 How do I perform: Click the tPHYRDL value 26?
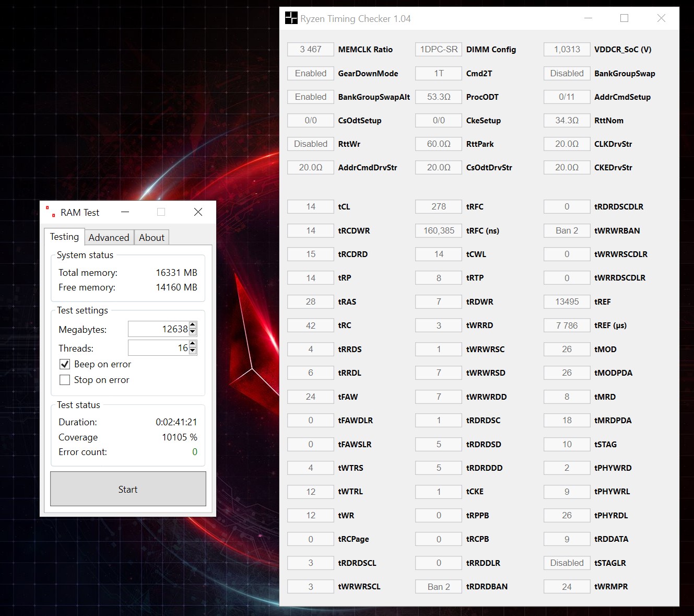(567, 515)
